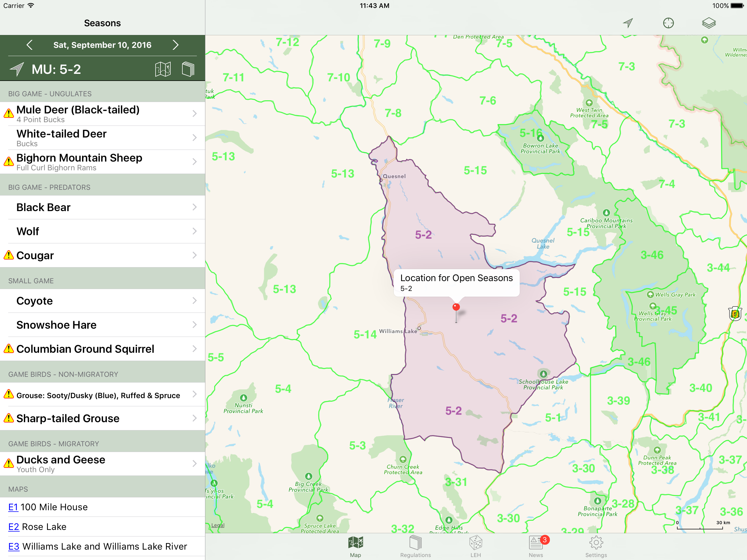Image resolution: width=747 pixels, height=560 pixels.
Task: Open the LEH tab
Action: 475,546
